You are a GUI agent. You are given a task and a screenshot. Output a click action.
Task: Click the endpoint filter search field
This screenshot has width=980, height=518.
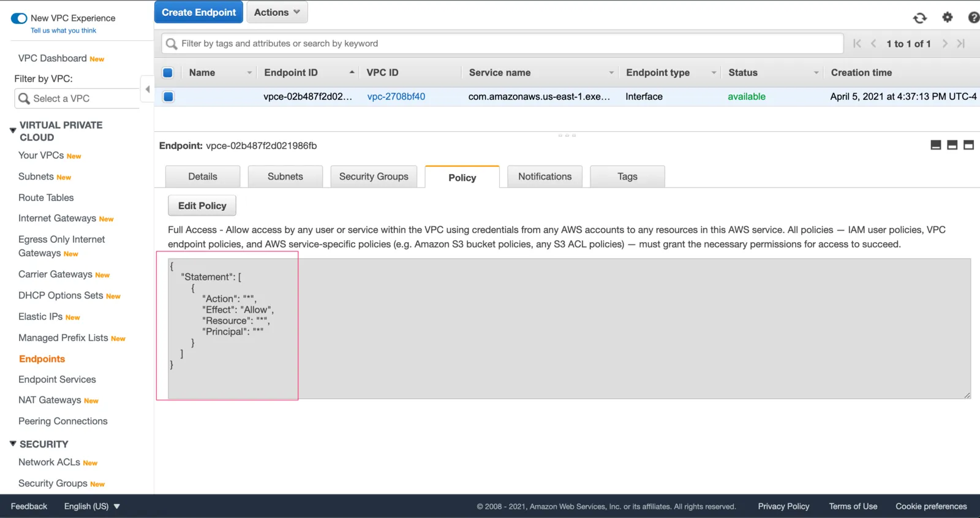503,44
